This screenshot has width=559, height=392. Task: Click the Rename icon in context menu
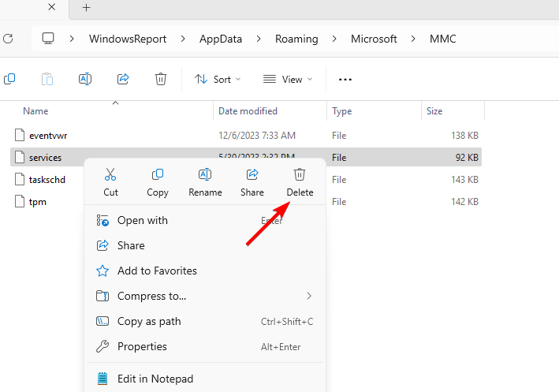tap(205, 175)
